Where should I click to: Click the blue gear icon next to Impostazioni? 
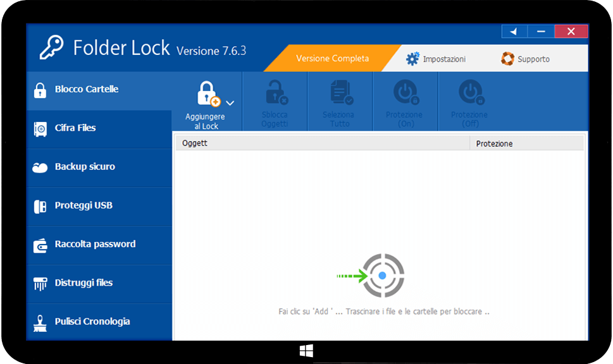coord(412,59)
